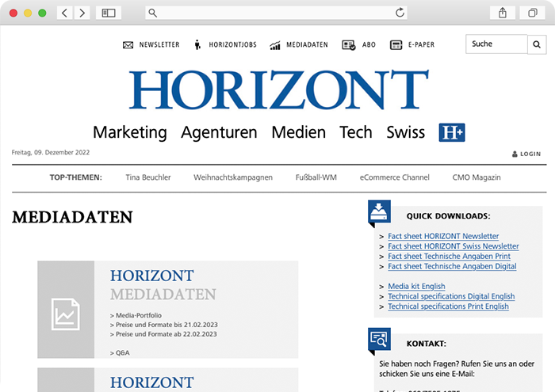Click HORIZONT MEDIADATEN card heading
The height and width of the screenshot is (392, 555).
[x=163, y=285]
